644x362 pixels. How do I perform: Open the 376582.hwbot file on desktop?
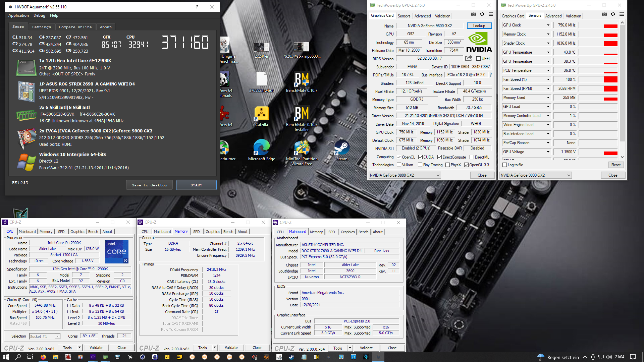click(x=262, y=82)
